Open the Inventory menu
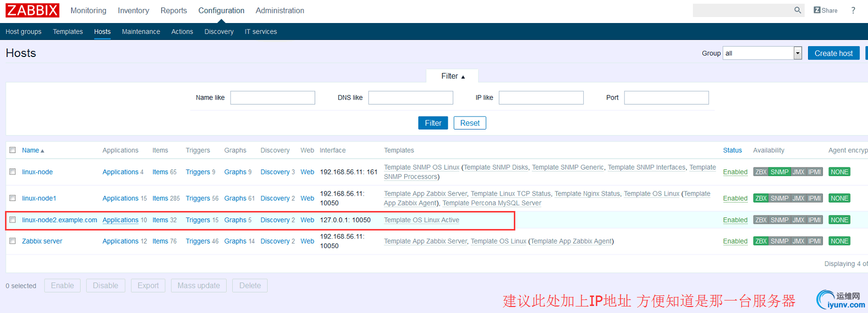This screenshot has width=868, height=313. (x=134, y=10)
